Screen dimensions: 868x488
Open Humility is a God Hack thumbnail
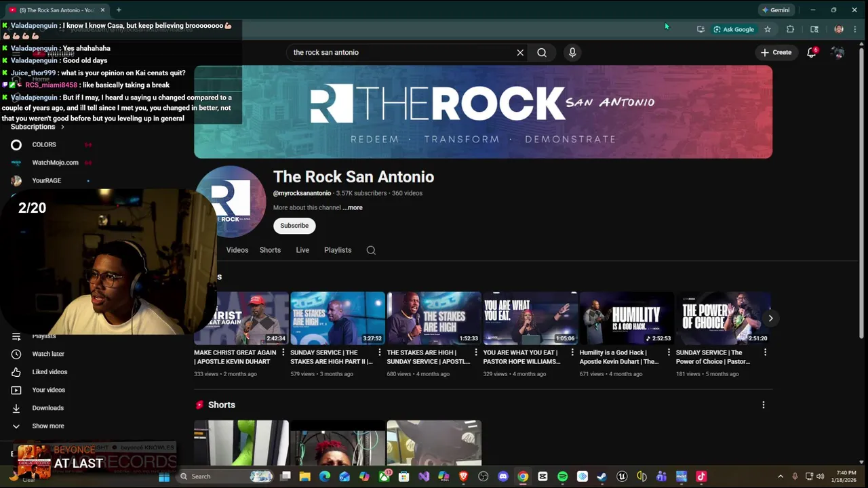(627, 319)
